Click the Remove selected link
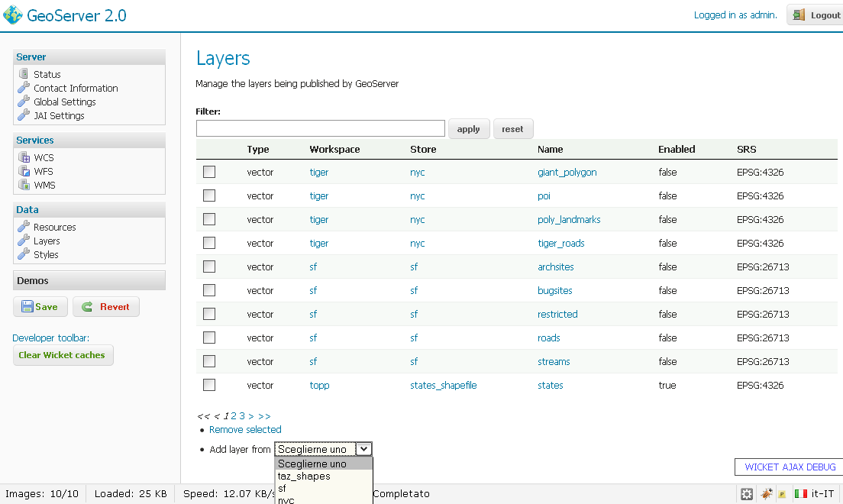 [x=245, y=429]
